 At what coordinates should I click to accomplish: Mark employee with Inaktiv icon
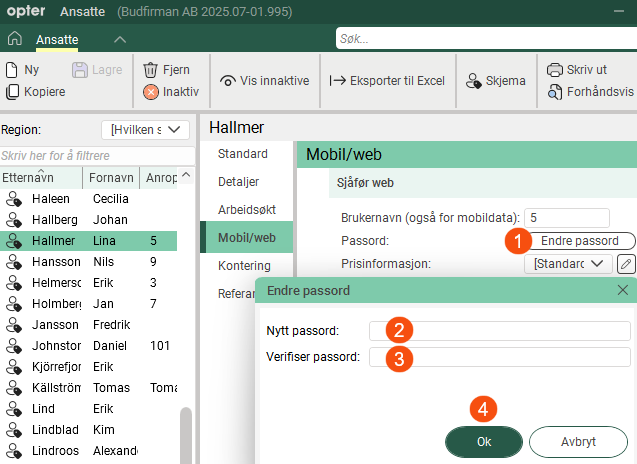tap(151, 92)
